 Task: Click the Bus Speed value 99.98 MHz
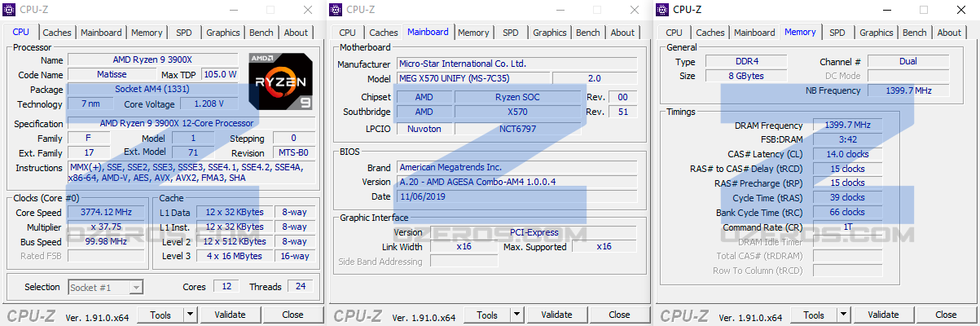[106, 241]
